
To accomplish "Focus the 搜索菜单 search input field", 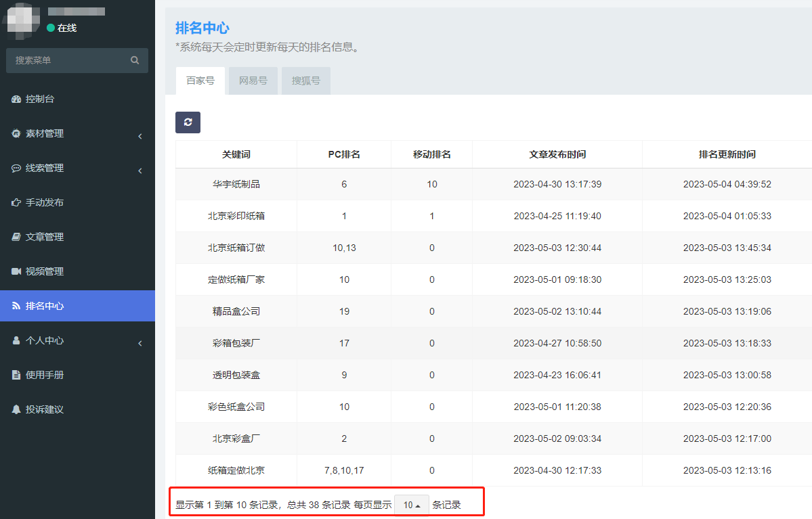I will click(68, 60).
